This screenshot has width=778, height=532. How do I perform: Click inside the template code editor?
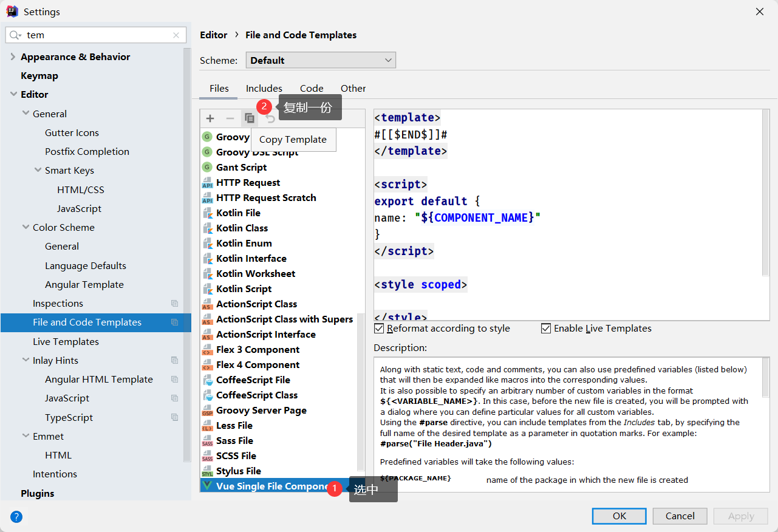click(x=567, y=215)
